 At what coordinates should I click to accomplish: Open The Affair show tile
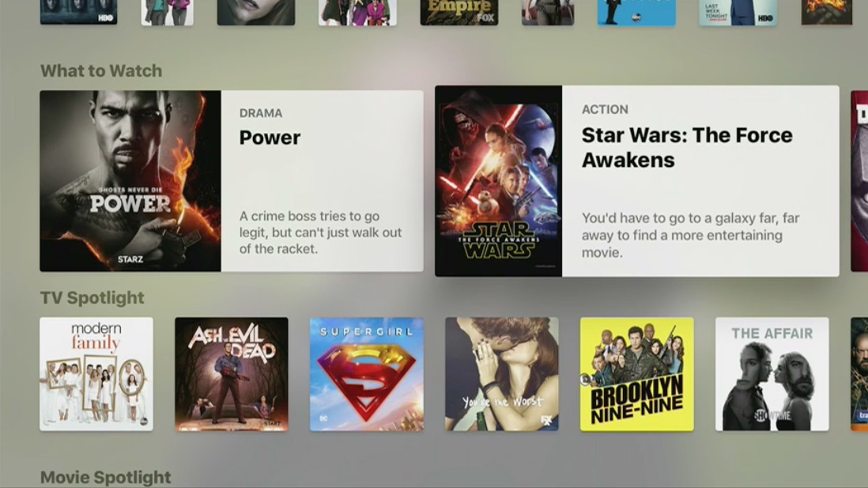coord(772,374)
